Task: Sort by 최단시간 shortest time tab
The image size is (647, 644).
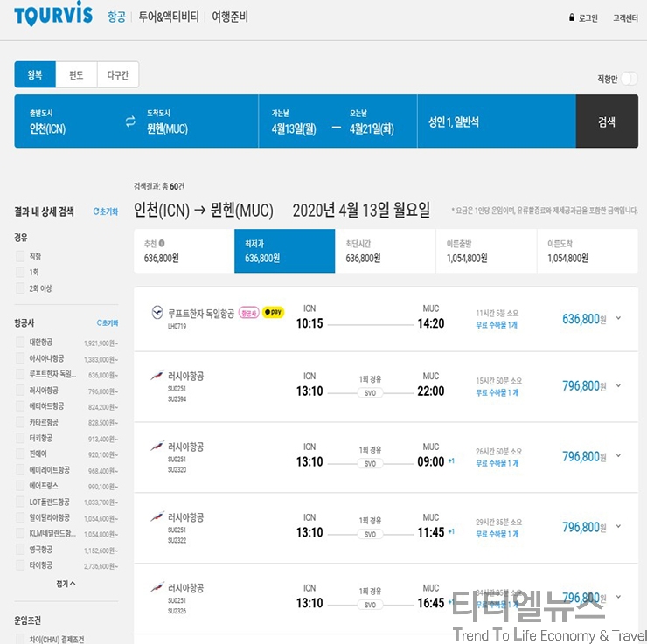Action: [x=386, y=251]
